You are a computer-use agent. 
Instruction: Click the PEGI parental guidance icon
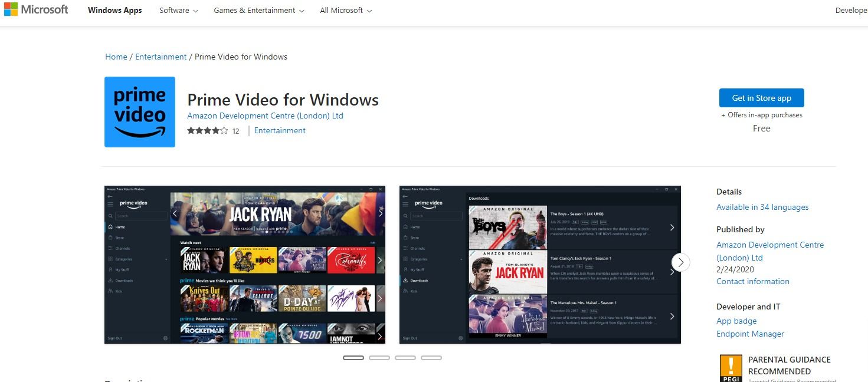[x=731, y=367]
